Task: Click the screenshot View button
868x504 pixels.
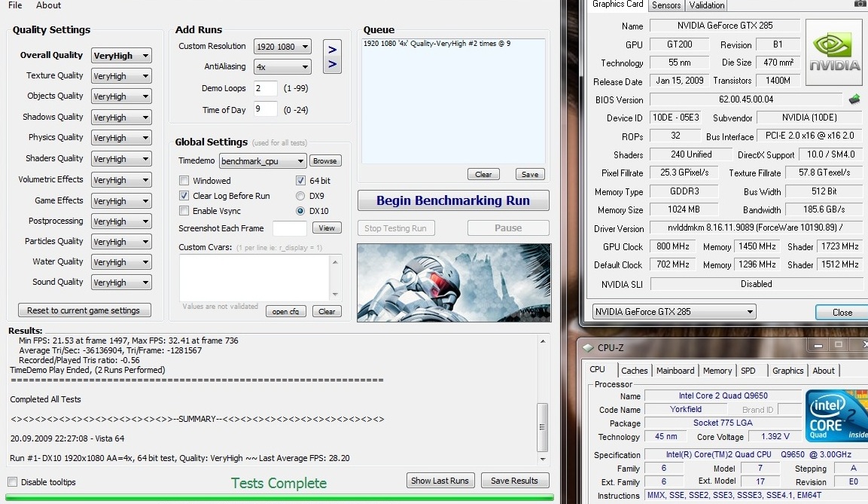Action: coord(327,228)
